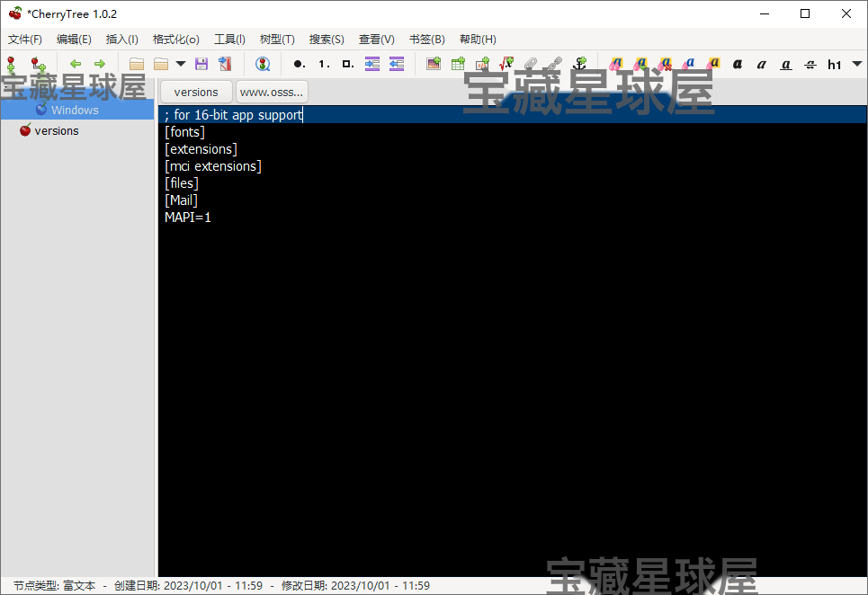Set text foreground color with blue 'a'
This screenshot has height=595, width=868.
pyautogui.click(x=689, y=64)
